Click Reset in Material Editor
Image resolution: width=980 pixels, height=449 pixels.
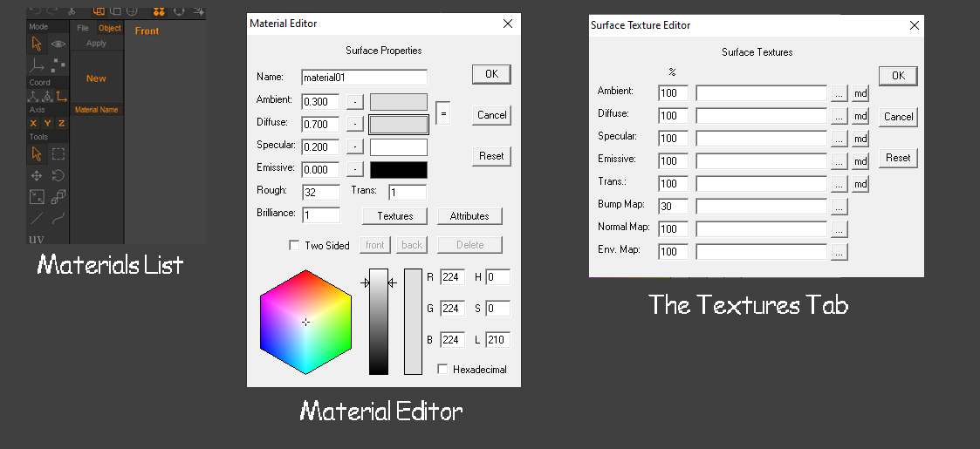point(492,156)
